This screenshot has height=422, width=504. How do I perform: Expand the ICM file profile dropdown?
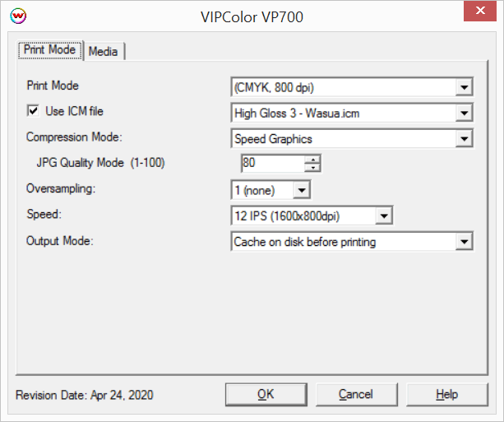pyautogui.click(x=465, y=113)
